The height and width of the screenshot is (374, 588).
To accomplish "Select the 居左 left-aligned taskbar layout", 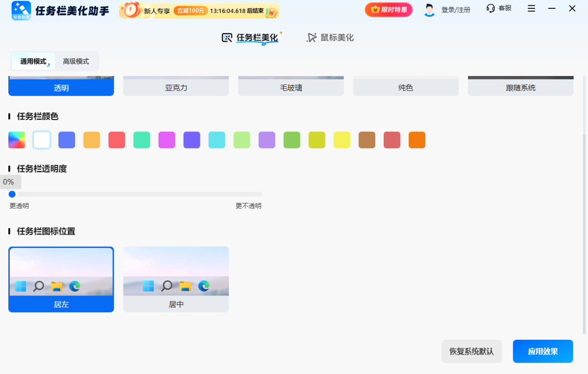I will pyautogui.click(x=61, y=279).
